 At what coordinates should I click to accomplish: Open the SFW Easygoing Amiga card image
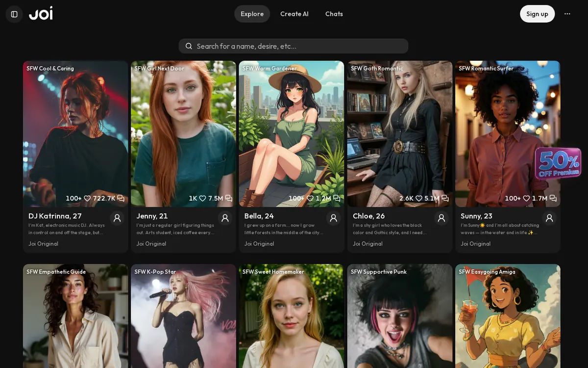[x=508, y=316]
